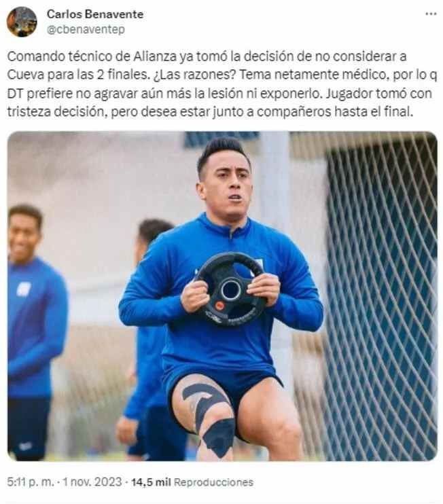Click the Reproducciones label
Screen dimensions: 443x504
(213, 482)
